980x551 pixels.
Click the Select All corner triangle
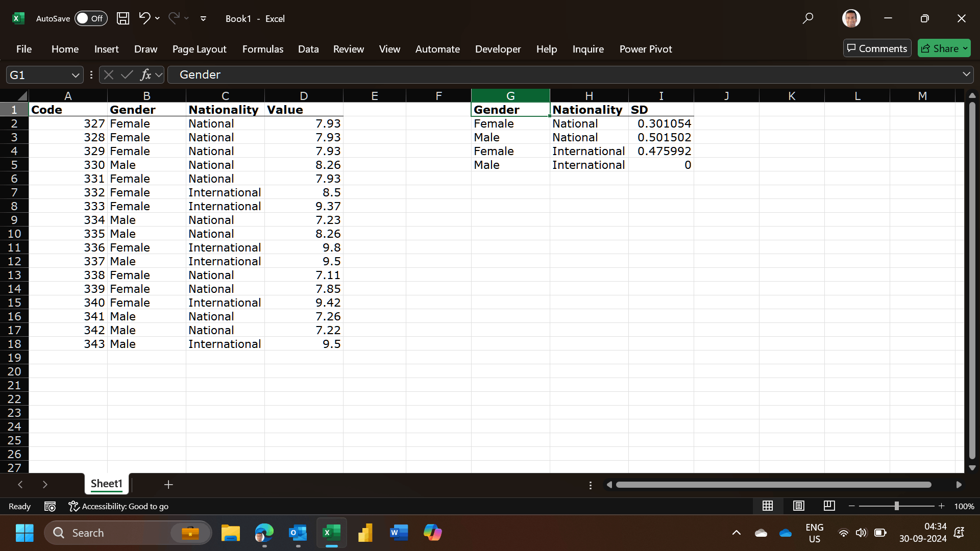click(x=21, y=96)
